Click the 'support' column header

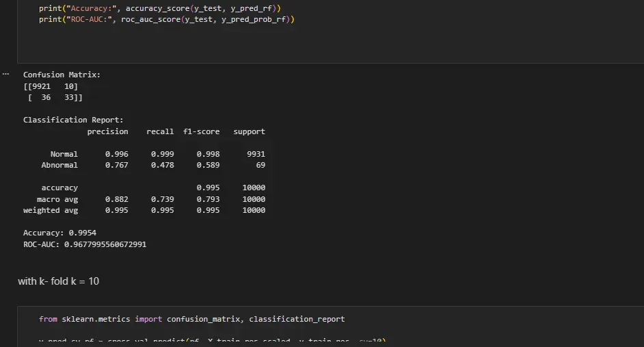coord(250,131)
